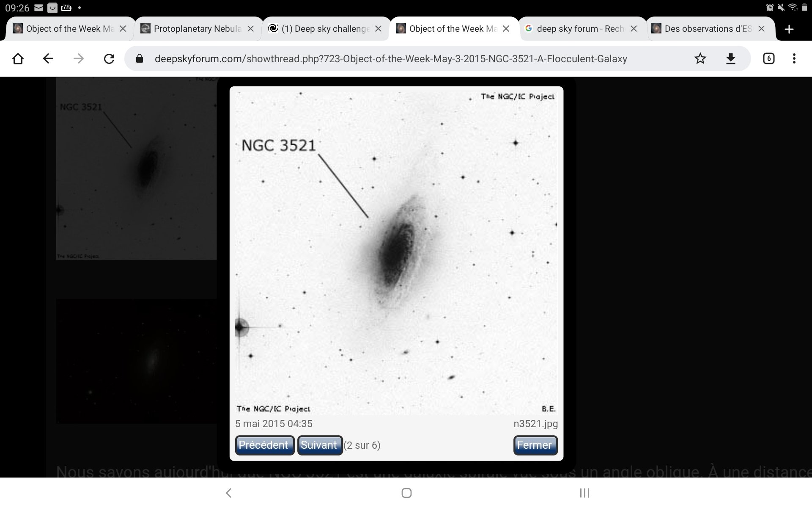Screen dimensions: 812x508
Task: Go back with the browser back arrow
Action: point(48,58)
